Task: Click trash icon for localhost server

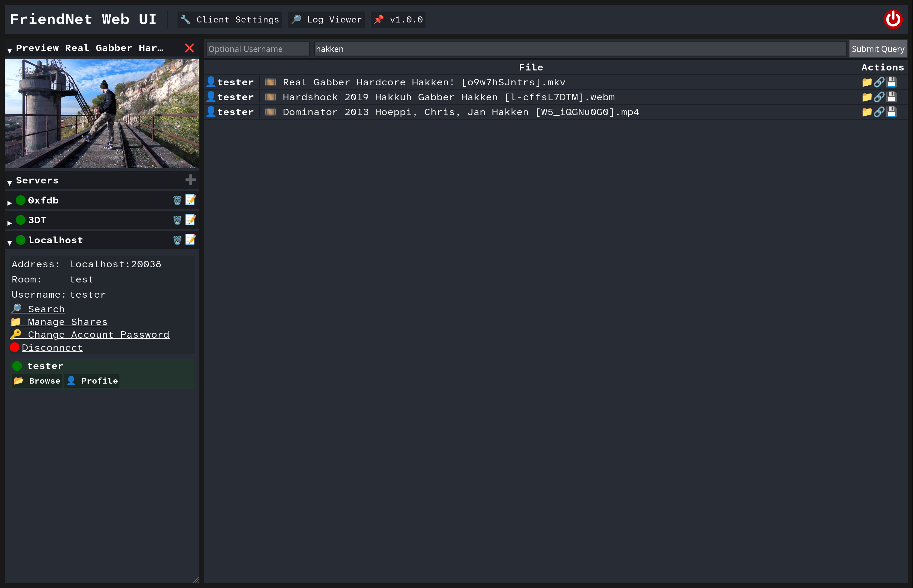Action: (x=177, y=240)
